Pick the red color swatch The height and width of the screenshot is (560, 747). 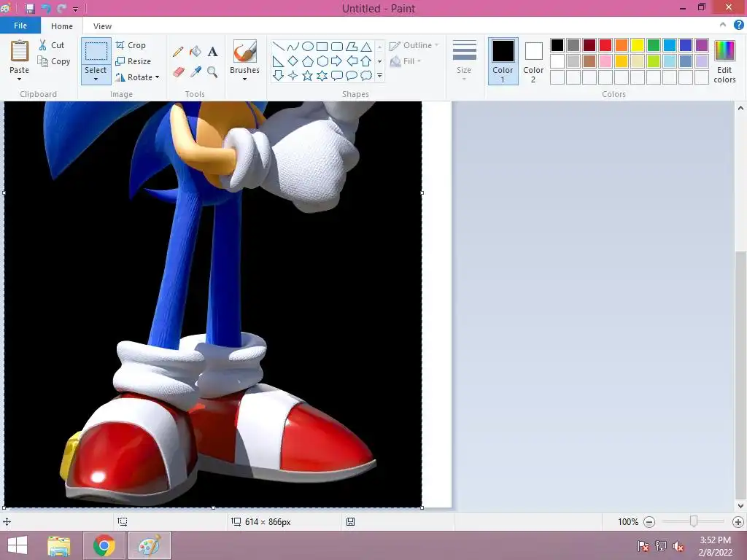(605, 45)
